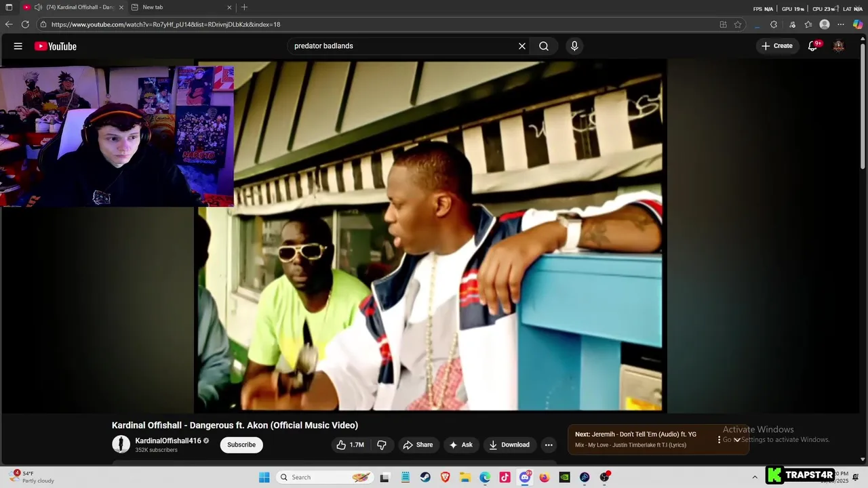Image resolution: width=868 pixels, height=488 pixels.
Task: Dislike the Kardinal Offishall video
Action: click(x=382, y=445)
